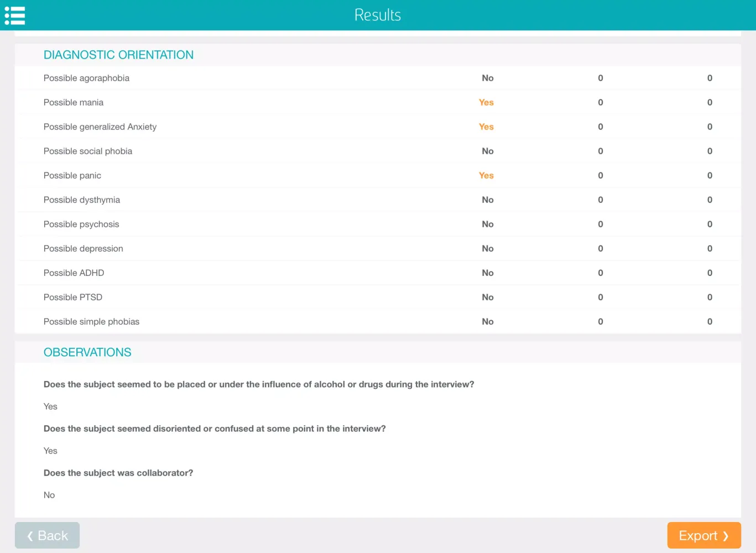Select the DIAGNOSTIC ORIENTATION section header
756x553 pixels.
(x=118, y=55)
